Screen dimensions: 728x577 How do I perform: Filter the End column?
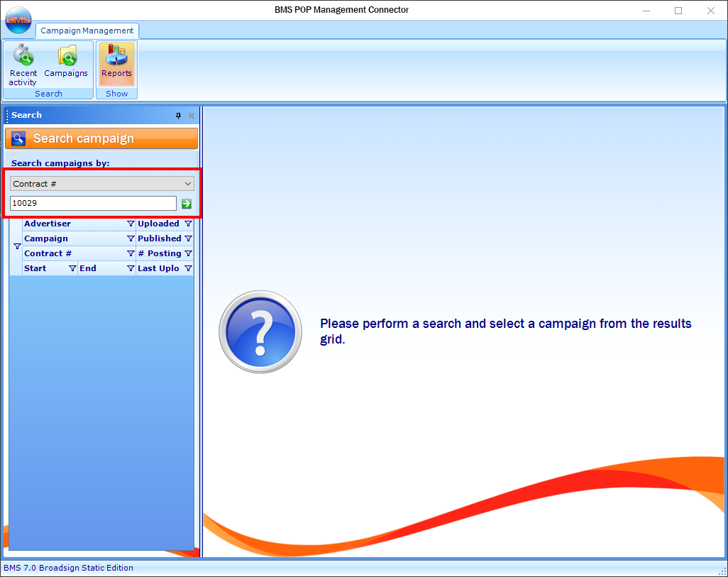click(131, 268)
